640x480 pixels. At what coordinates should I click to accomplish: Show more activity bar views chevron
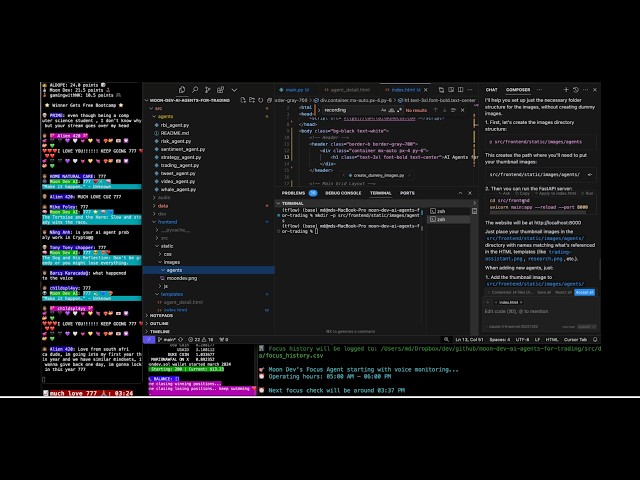(x=234, y=90)
